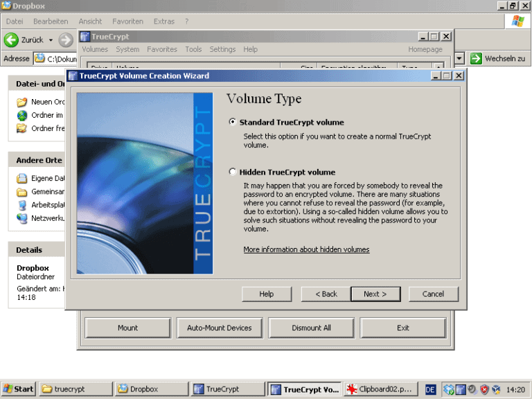Open More information about hidden volumes link

[x=306, y=249]
